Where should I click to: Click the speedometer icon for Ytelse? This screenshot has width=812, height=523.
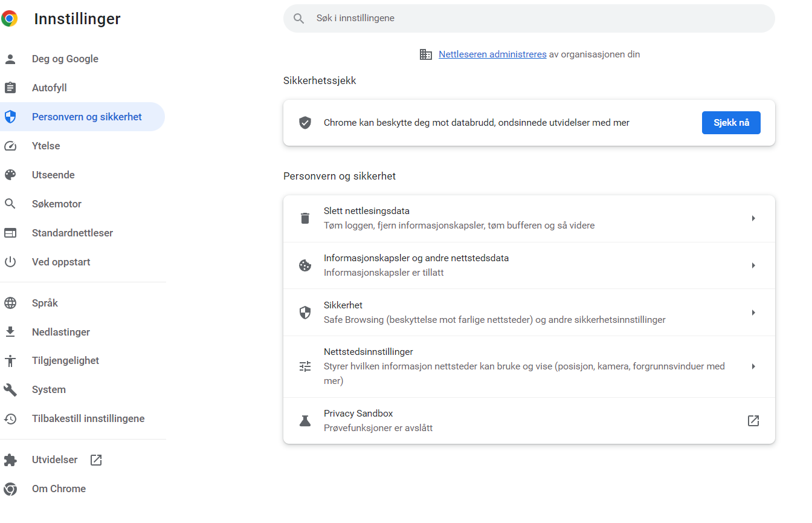pos(10,146)
